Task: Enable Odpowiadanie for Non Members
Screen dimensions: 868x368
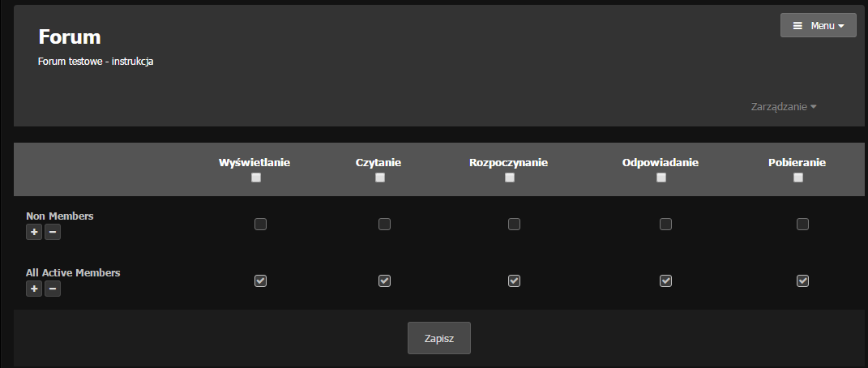Action: pyautogui.click(x=665, y=225)
